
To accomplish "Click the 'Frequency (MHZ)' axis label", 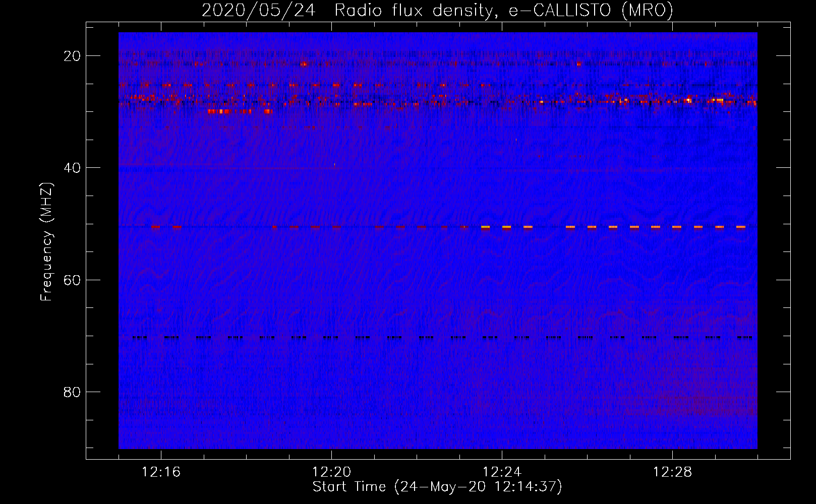I will pos(46,242).
